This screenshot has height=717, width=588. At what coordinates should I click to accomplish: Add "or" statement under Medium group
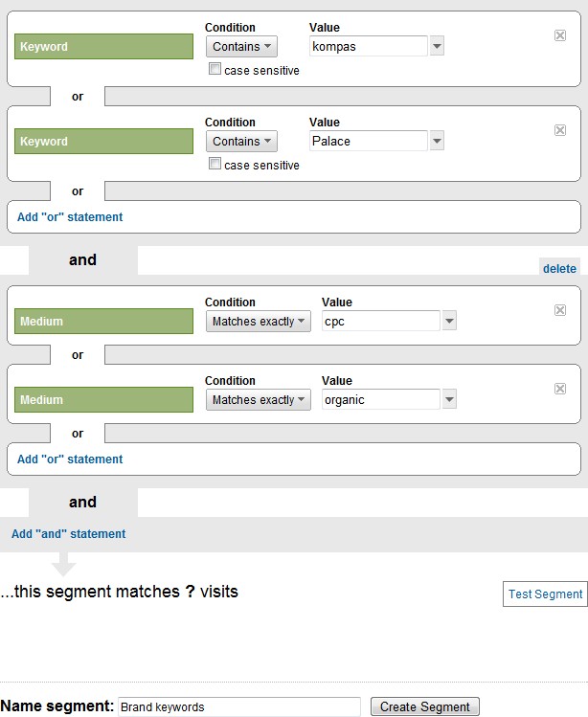[70, 459]
